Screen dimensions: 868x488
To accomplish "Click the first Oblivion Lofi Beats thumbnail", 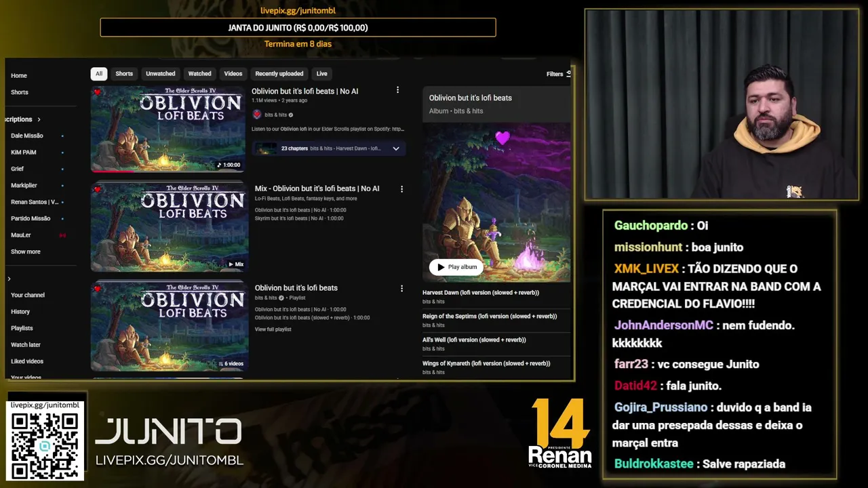I will [x=168, y=129].
